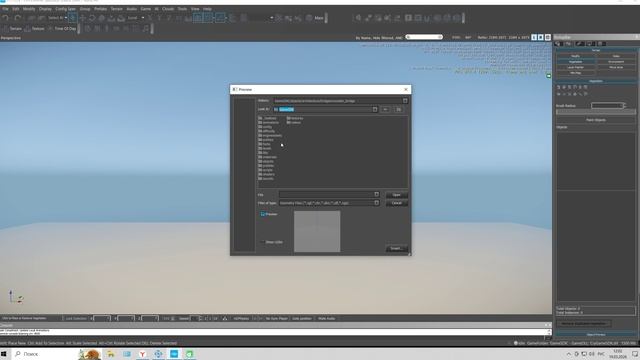This screenshot has width=640, height=360.
Task: Open File Explorer from the taskbar
Action: (x=111, y=354)
